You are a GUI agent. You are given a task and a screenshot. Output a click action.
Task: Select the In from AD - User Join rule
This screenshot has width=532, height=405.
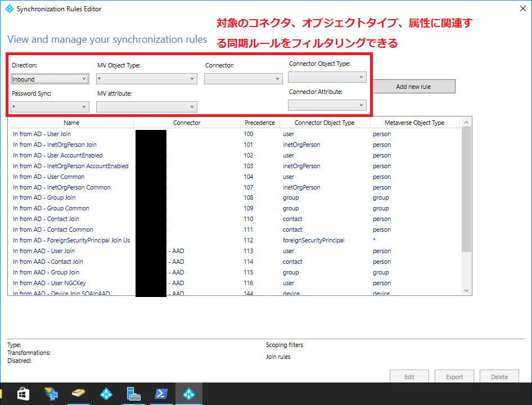point(44,134)
